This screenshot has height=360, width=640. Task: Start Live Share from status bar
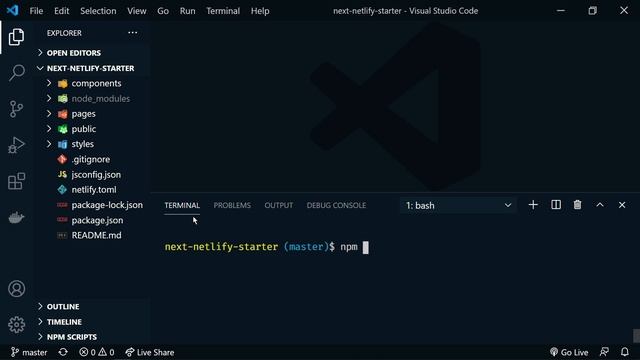click(x=149, y=352)
